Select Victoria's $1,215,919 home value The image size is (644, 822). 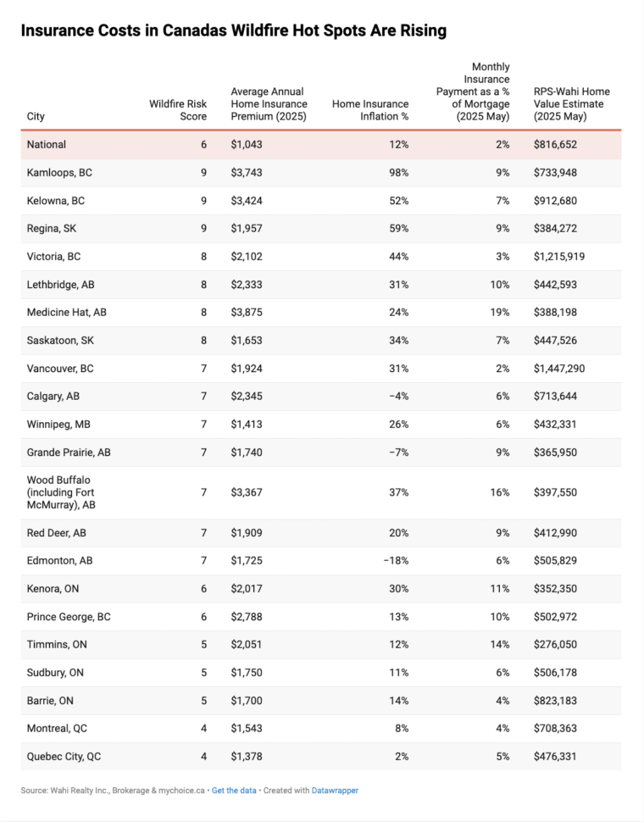click(x=559, y=257)
